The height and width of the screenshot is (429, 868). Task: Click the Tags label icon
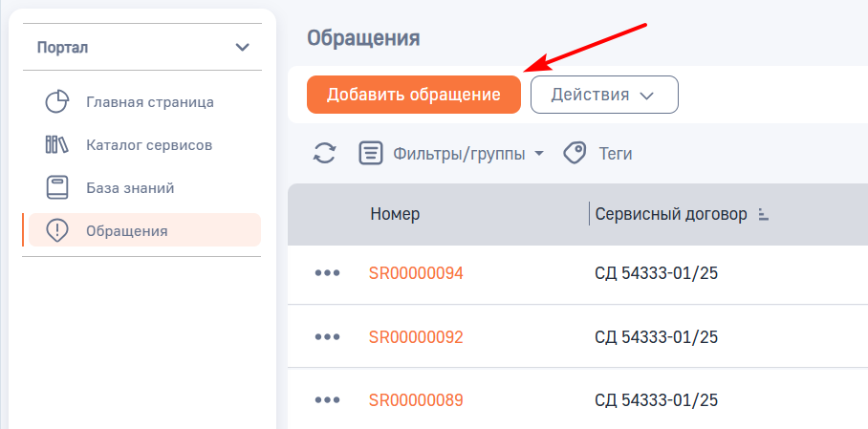pyautogui.click(x=575, y=153)
